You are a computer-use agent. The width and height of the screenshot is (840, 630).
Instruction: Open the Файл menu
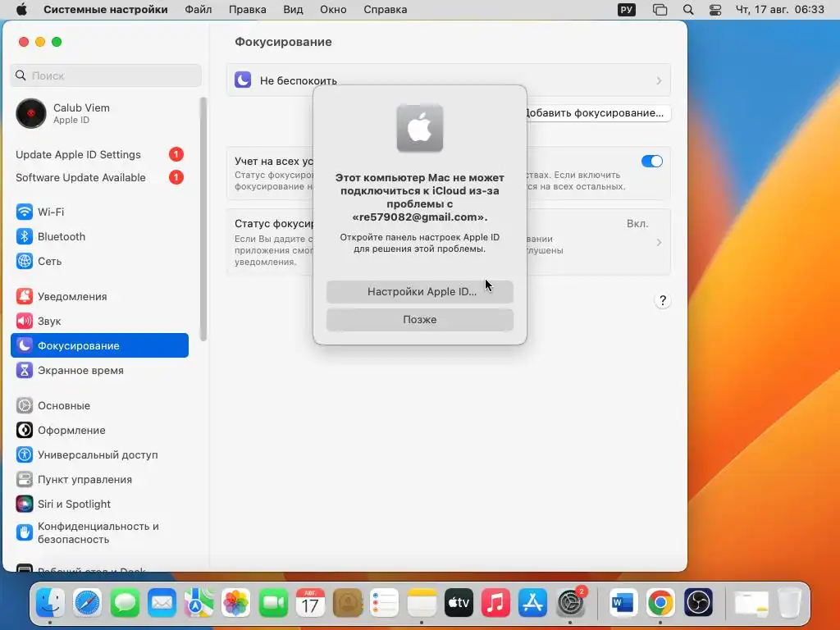[199, 10]
